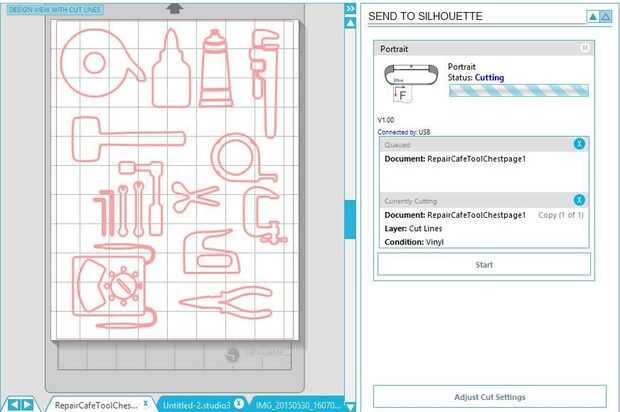
Task: Go to previous document tab arrow
Action: (x=13, y=404)
